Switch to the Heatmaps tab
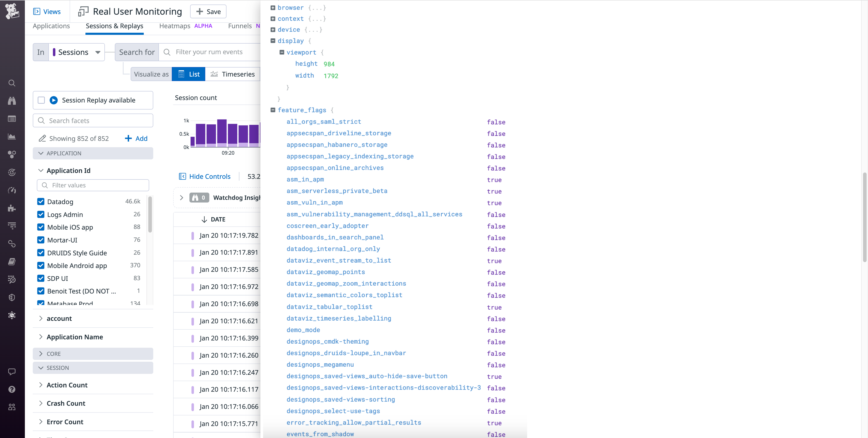This screenshot has height=438, width=868. pos(175,26)
